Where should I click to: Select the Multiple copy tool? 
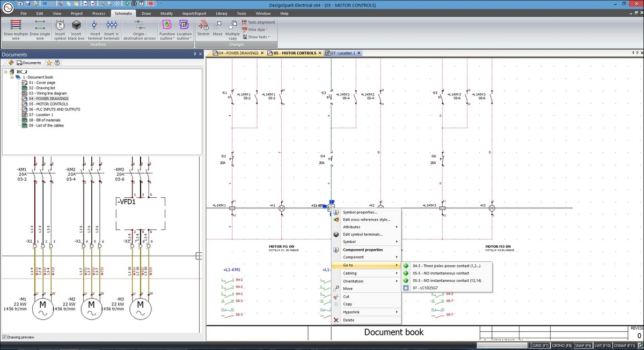tap(232, 29)
